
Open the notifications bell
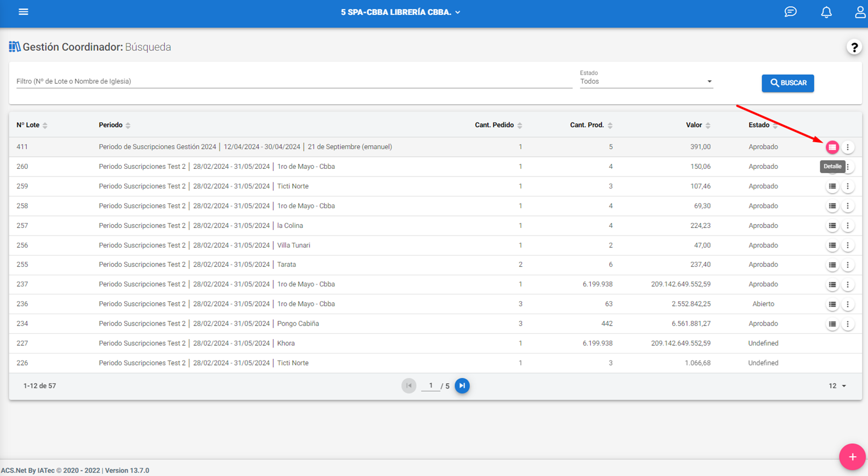click(826, 12)
